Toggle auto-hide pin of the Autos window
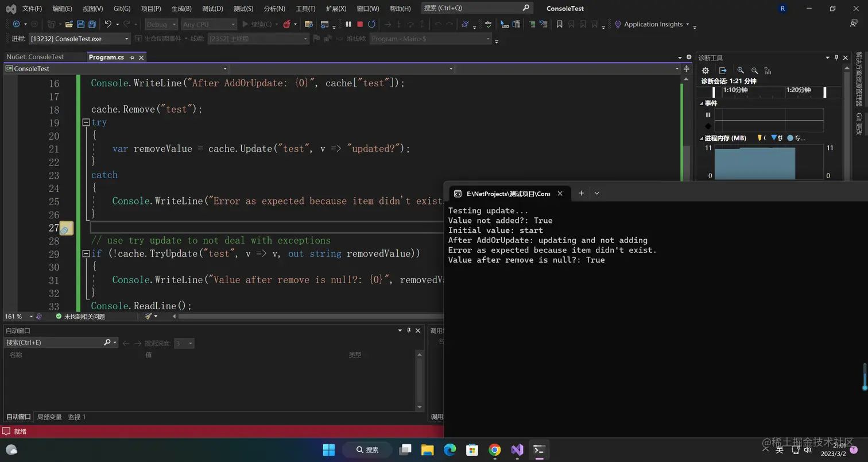This screenshot has width=868, height=462. pos(409,330)
